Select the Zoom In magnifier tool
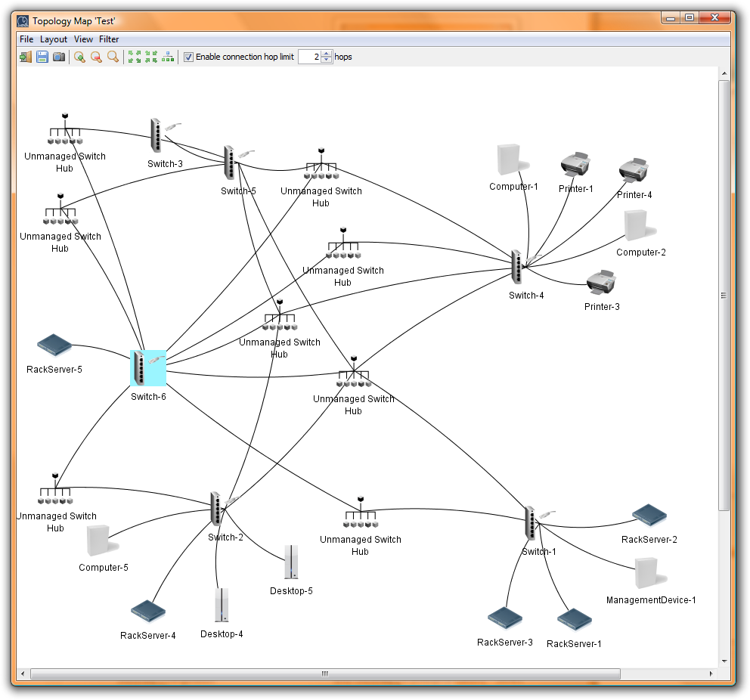Viewport: 750px width, 700px height. pos(79,57)
